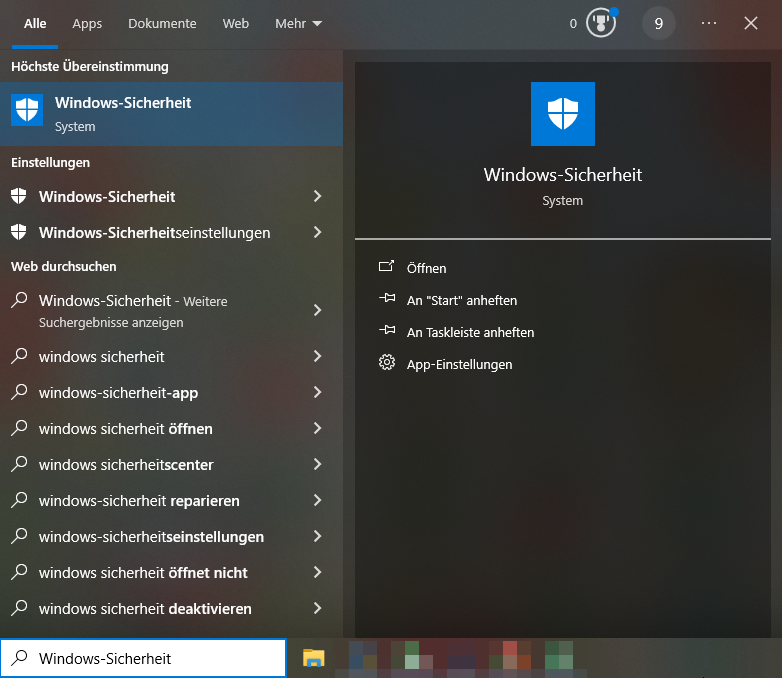Image resolution: width=782 pixels, height=678 pixels.
Task: Click the blue shield icon in best match
Action: 27,110
